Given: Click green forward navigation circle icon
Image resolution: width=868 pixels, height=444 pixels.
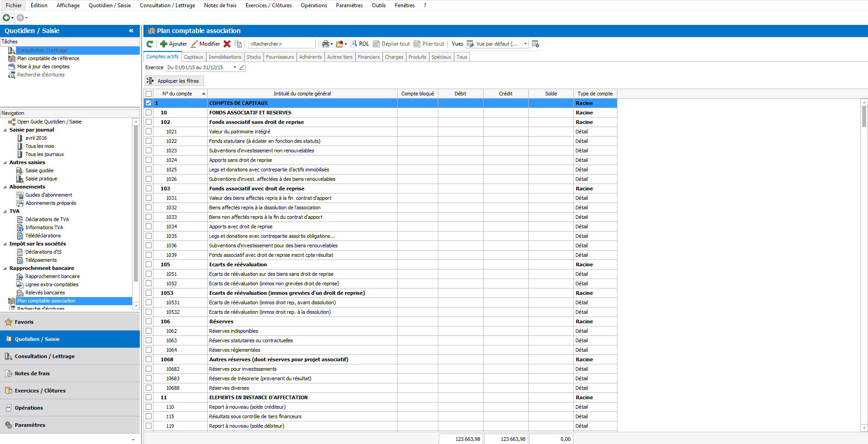Looking at the screenshot, I should pos(6,18).
